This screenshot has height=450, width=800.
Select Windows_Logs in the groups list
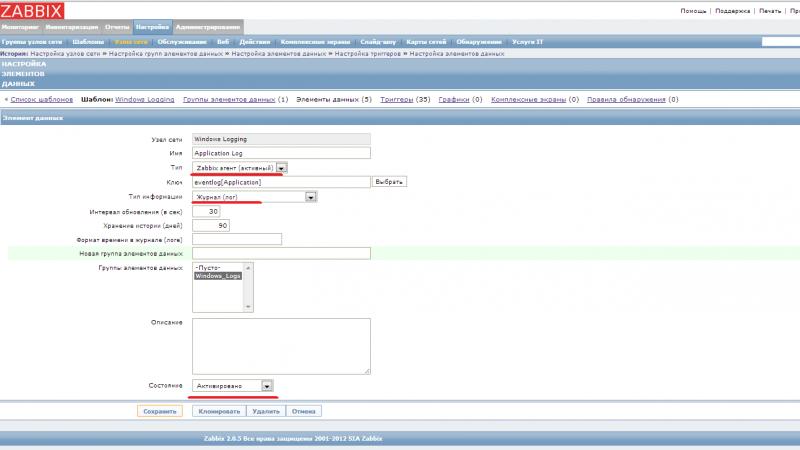coord(219,275)
